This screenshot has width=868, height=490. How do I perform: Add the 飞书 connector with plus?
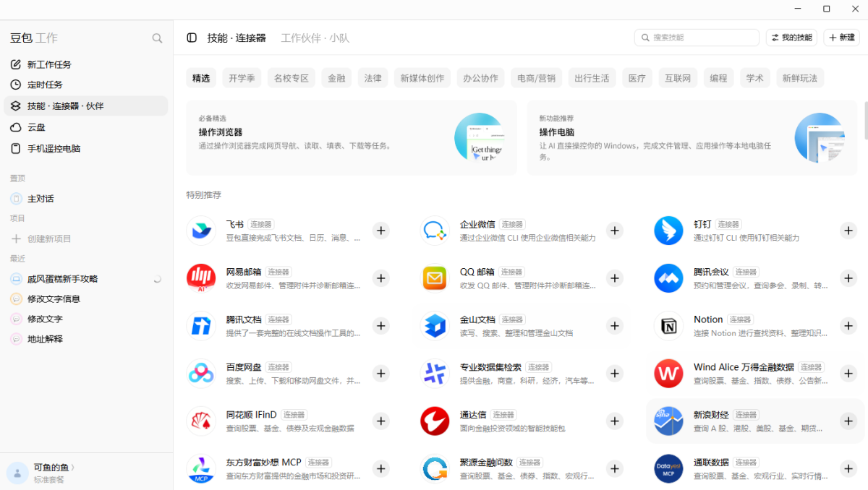coord(381,231)
